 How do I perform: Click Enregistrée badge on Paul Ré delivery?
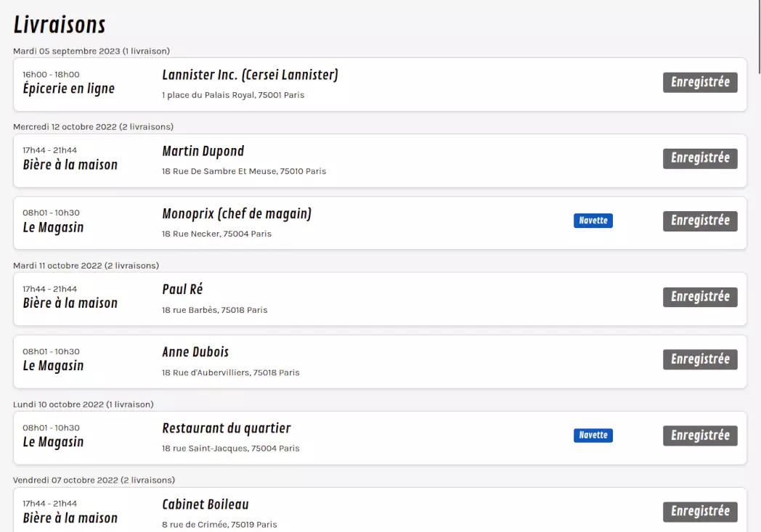click(x=700, y=297)
